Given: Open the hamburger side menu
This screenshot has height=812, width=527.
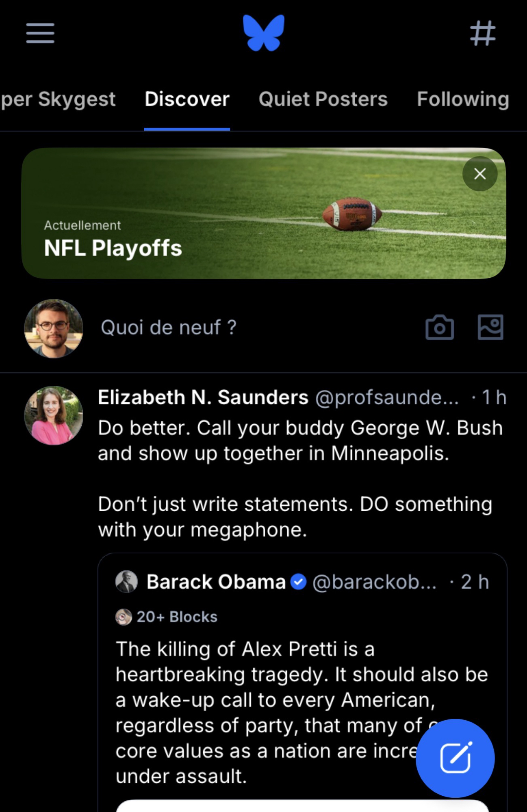Looking at the screenshot, I should tap(40, 33).
